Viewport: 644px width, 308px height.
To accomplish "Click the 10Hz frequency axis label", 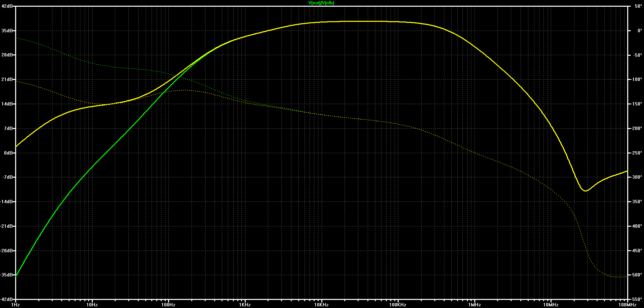I will 92,305.
